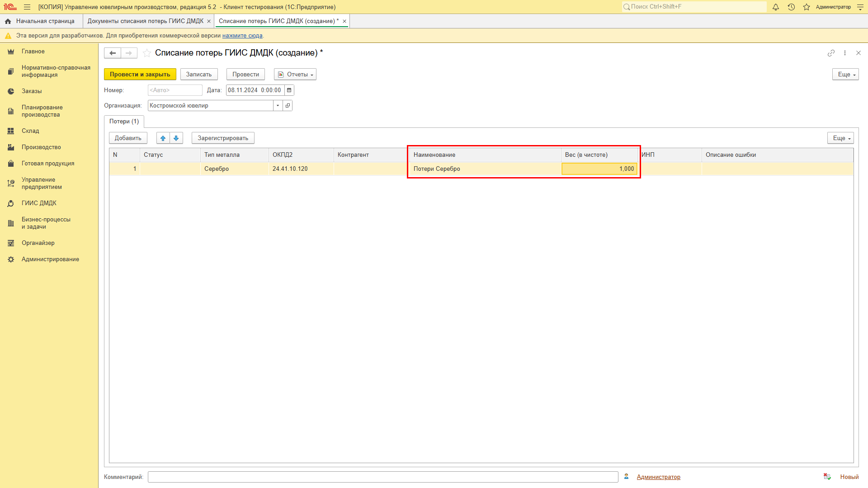The height and width of the screenshot is (488, 868).
Task: Open favorites star in top bar
Action: (807, 7)
